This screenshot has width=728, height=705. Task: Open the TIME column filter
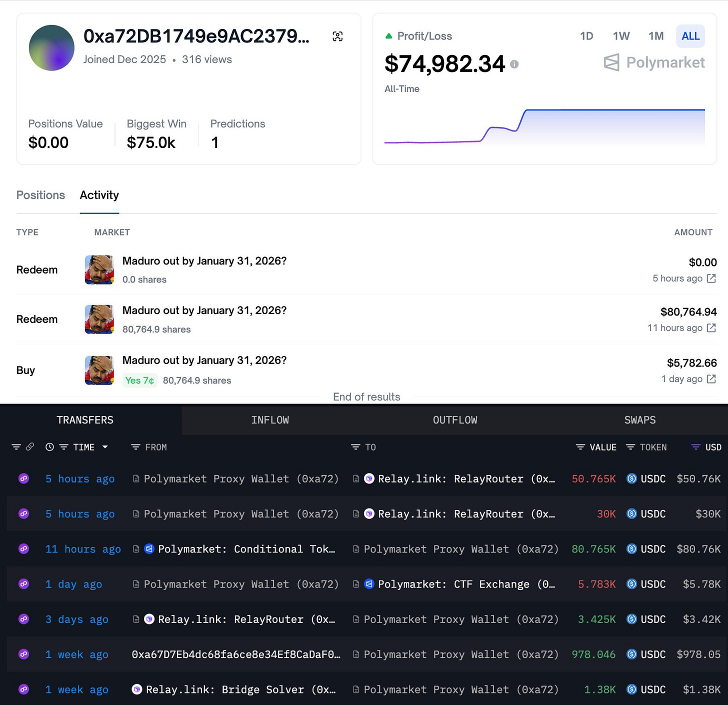(63, 447)
